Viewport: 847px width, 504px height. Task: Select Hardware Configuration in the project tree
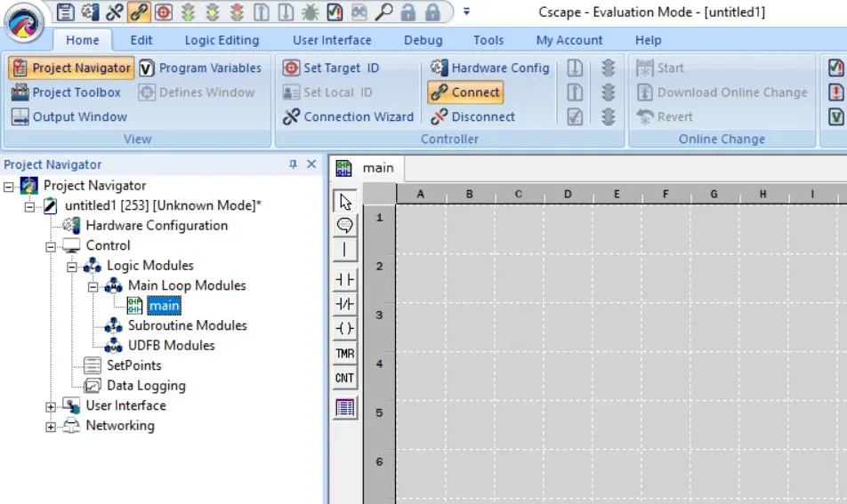point(157,226)
